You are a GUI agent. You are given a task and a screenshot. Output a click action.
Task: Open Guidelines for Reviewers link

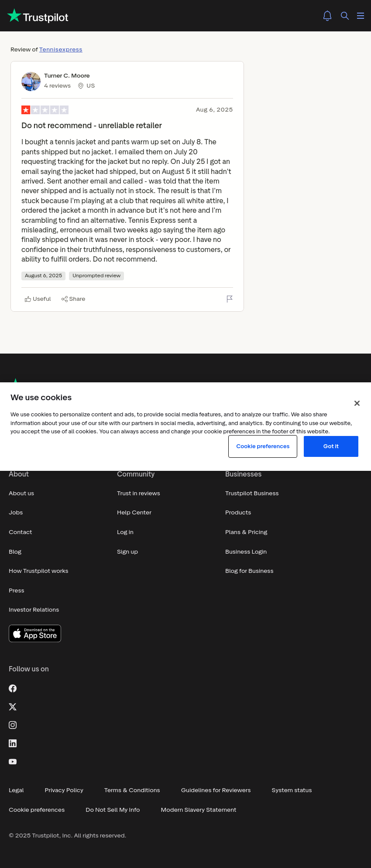(216, 790)
